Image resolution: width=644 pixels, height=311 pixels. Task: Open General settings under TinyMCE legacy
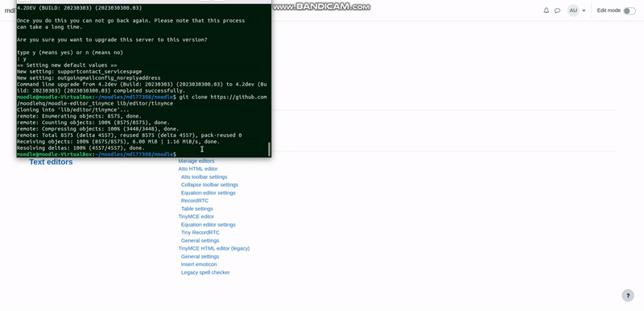coord(200,256)
